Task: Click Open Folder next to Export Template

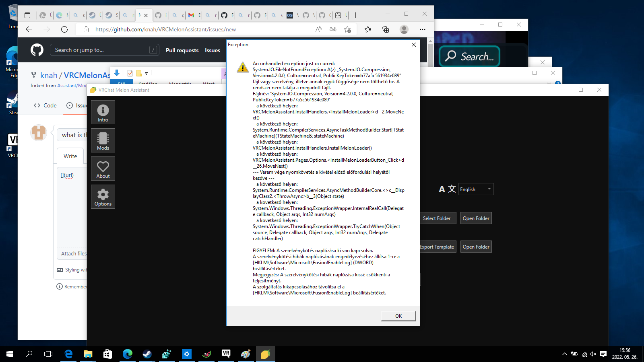Action: pos(476,247)
